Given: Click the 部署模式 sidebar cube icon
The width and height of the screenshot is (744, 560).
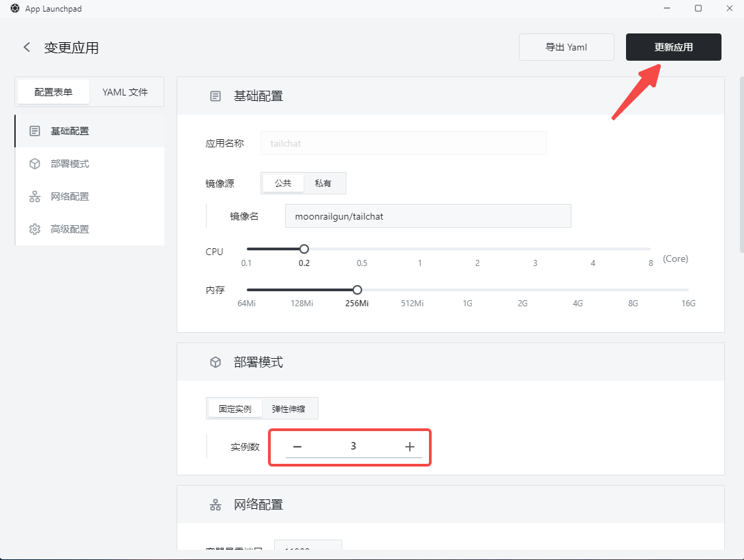Looking at the screenshot, I should (35, 164).
